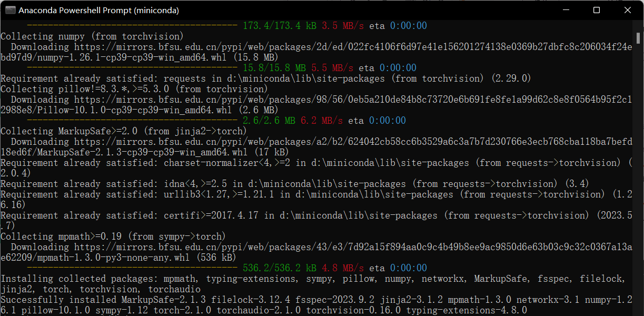Click the '3.5 MB/s' speed value
Image resolution: width=644 pixels, height=316 pixels.
pos(343,26)
